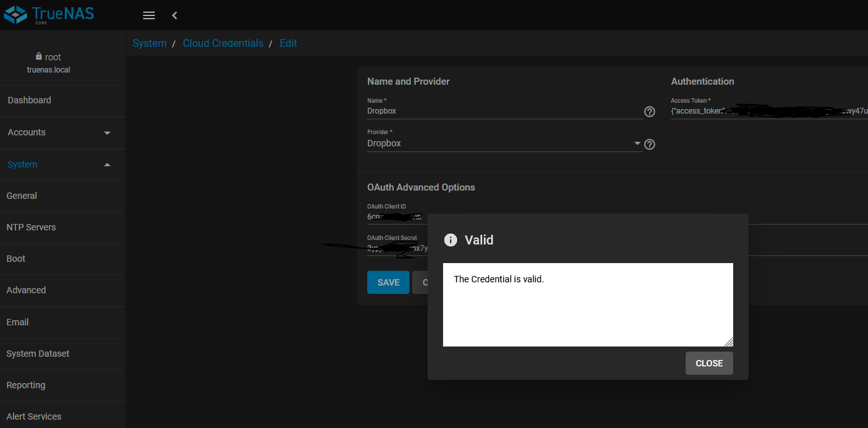Open help for the Name field
Image resolution: width=868 pixels, height=428 pixels.
(x=649, y=112)
